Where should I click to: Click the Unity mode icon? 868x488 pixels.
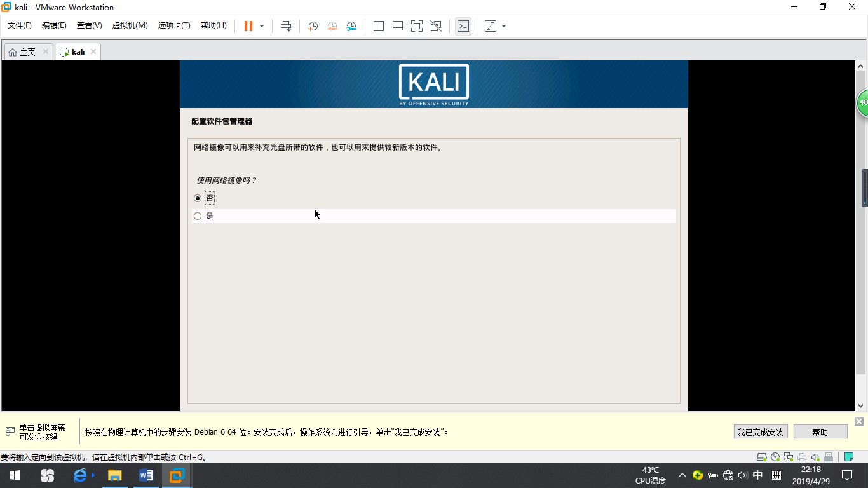point(436,26)
